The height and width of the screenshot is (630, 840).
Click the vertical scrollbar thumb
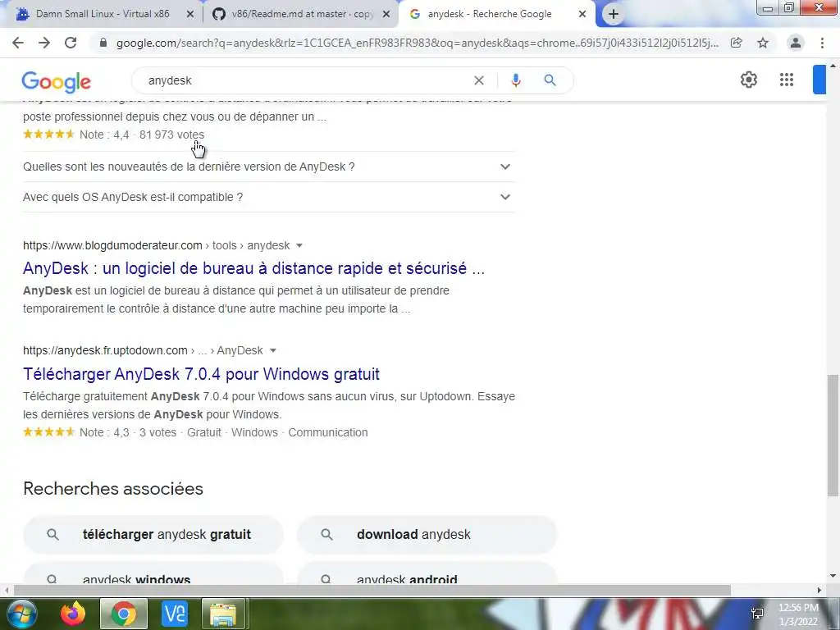tap(832, 435)
